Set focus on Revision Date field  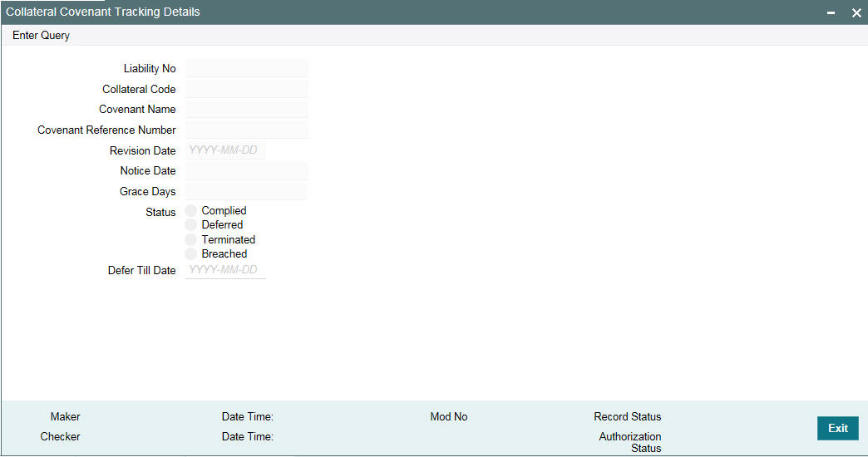225,150
